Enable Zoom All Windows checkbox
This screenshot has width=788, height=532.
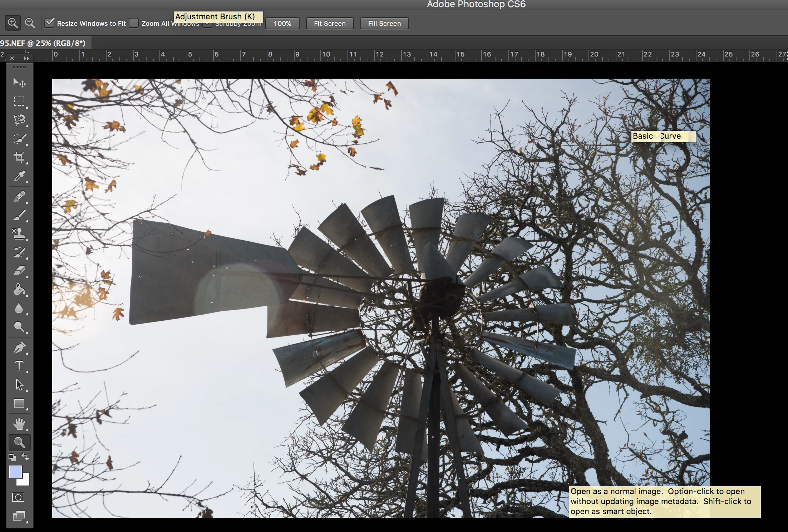pyautogui.click(x=134, y=23)
